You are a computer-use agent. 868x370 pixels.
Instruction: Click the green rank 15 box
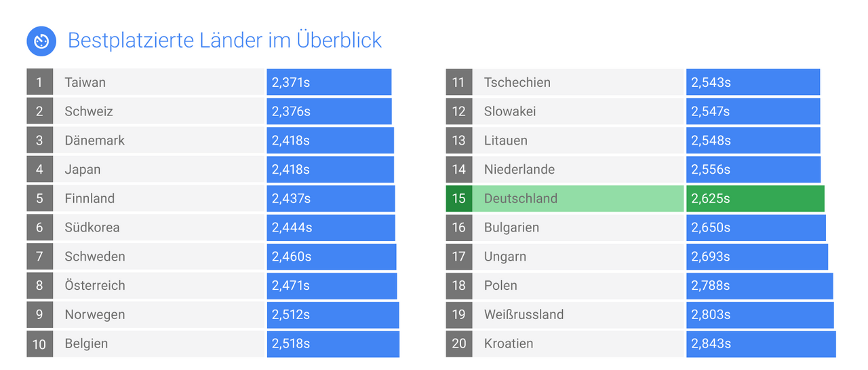pyautogui.click(x=458, y=198)
